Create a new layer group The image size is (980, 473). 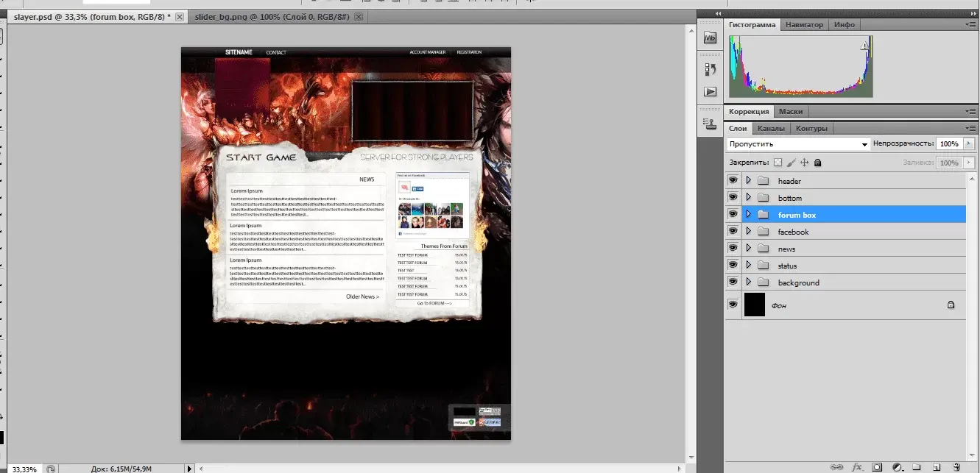pos(917,466)
